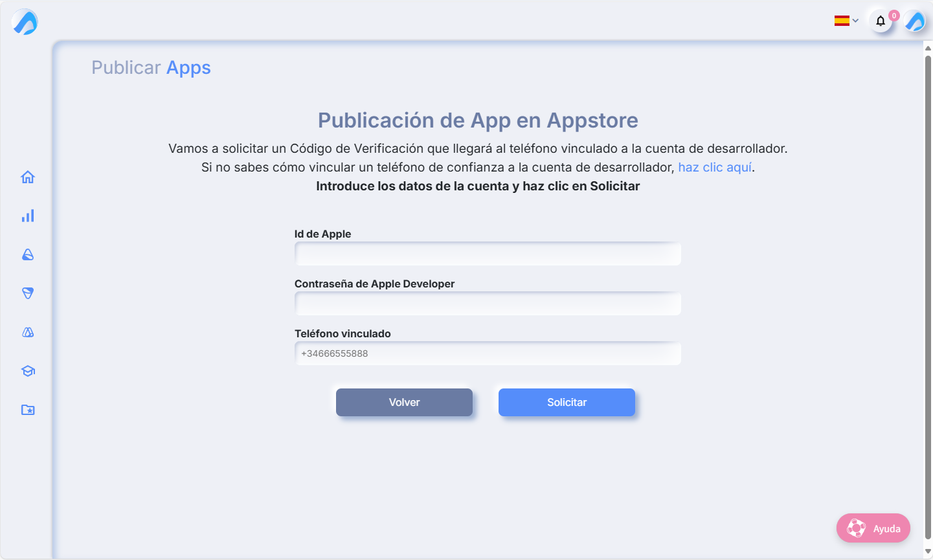Screen dimensions: 933x560
Task: Open the graduation cap academy sidebar icon
Action: [28, 371]
